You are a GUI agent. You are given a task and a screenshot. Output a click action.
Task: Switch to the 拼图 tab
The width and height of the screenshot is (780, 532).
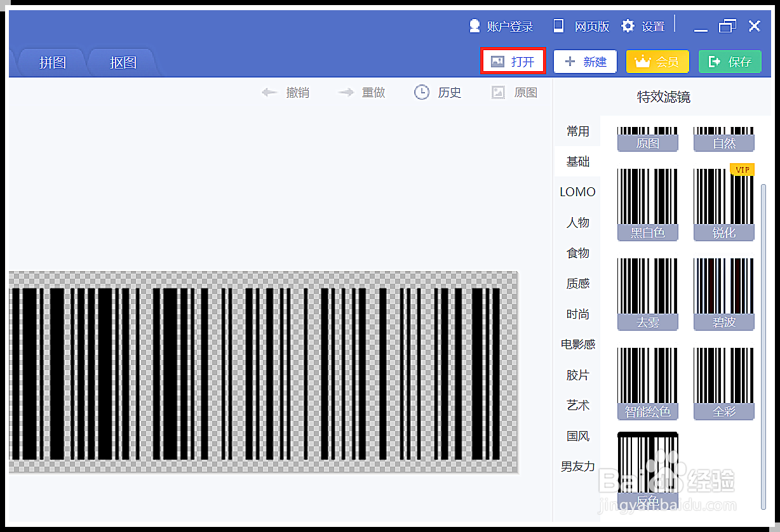pos(53,62)
